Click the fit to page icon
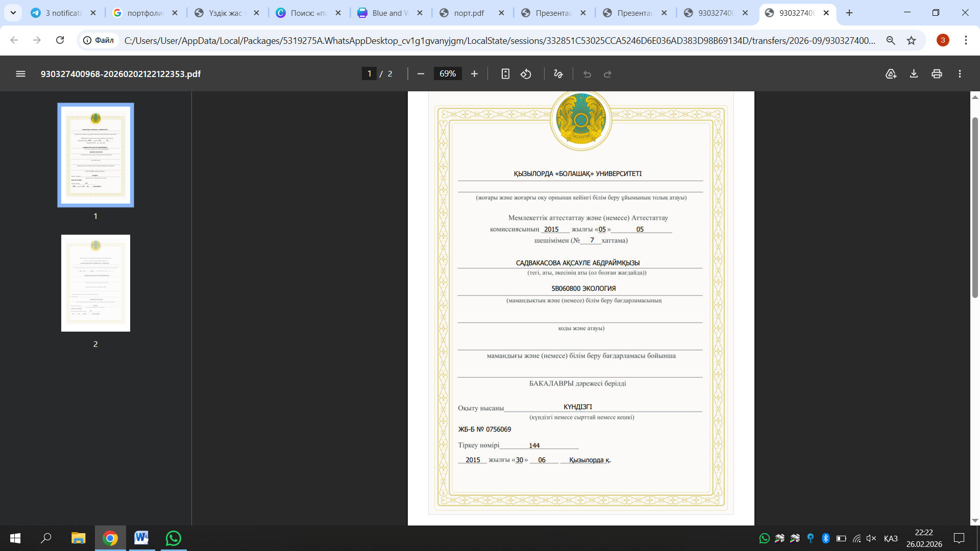 click(x=505, y=74)
